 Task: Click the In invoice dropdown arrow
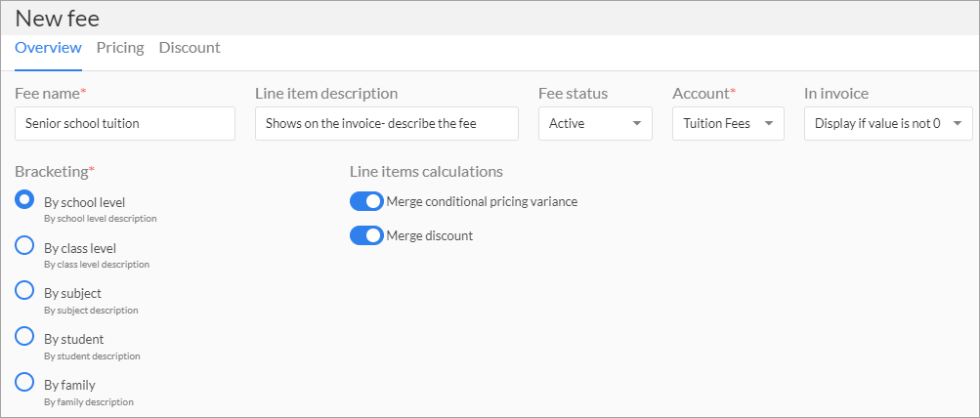pyautogui.click(x=958, y=124)
